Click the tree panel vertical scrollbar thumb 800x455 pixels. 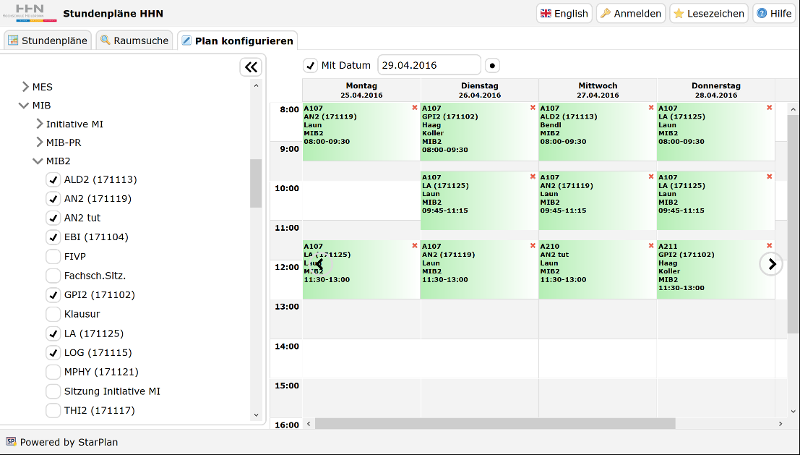tap(256, 183)
